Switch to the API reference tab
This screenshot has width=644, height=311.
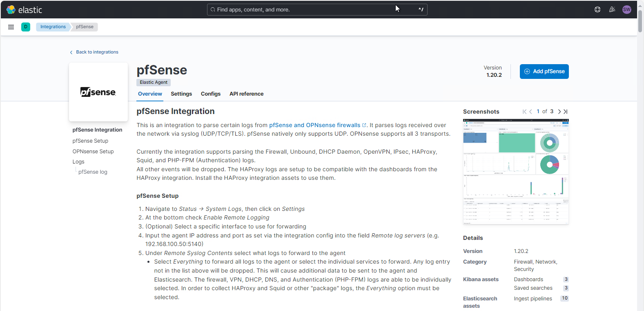[247, 94]
